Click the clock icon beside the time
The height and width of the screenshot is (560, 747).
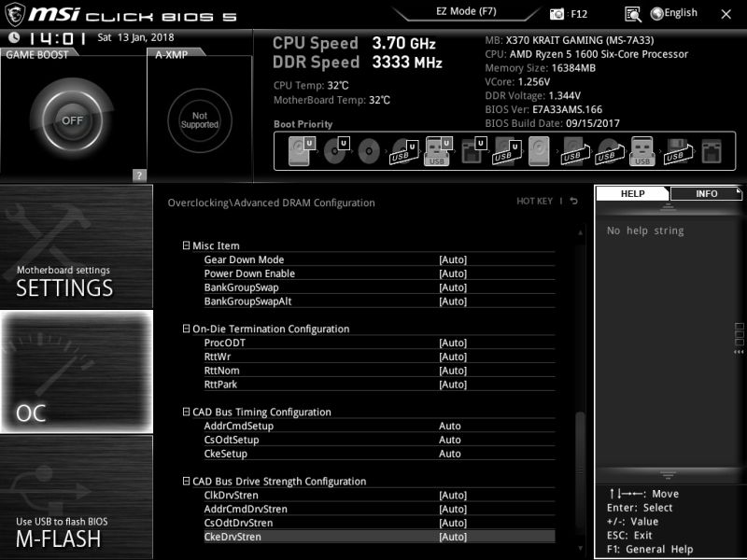point(14,37)
